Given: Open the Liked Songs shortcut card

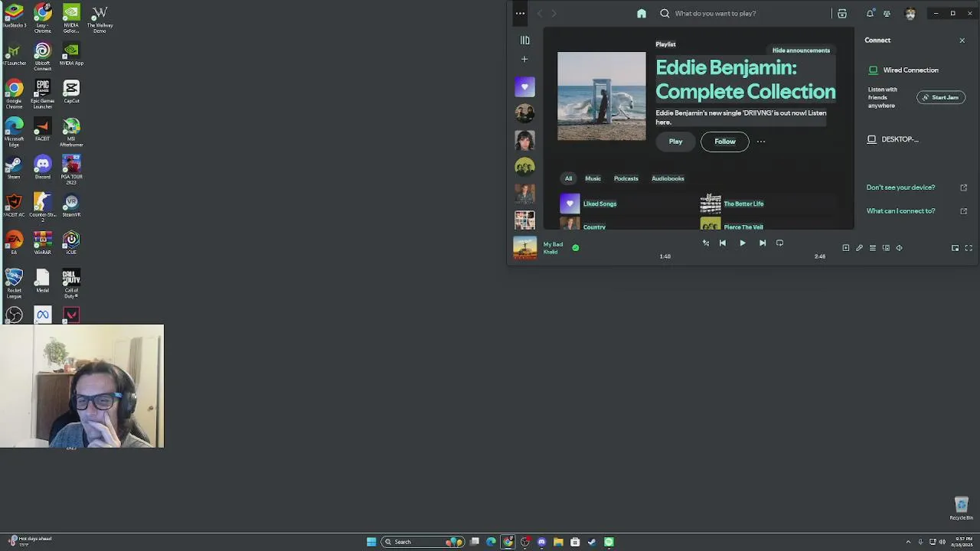Looking at the screenshot, I should point(627,204).
